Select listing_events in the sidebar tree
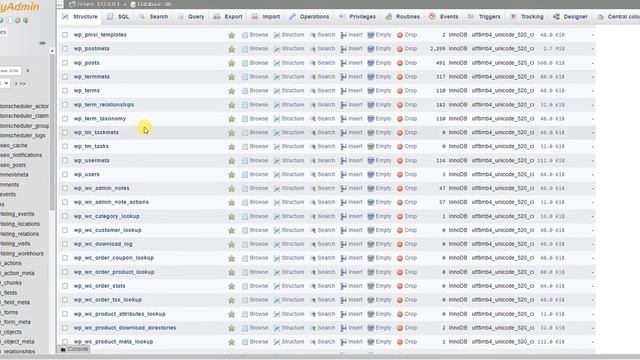640x360 pixels. 17,214
